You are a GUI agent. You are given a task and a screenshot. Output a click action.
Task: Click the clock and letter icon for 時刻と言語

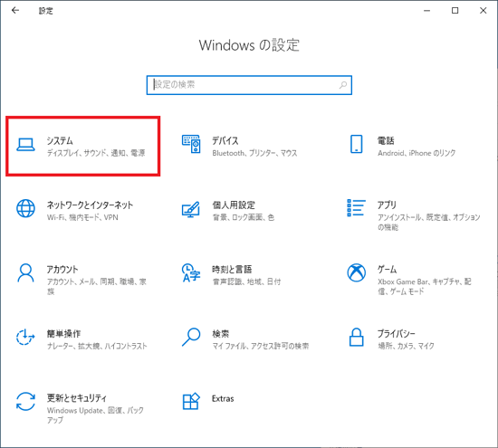(x=191, y=272)
